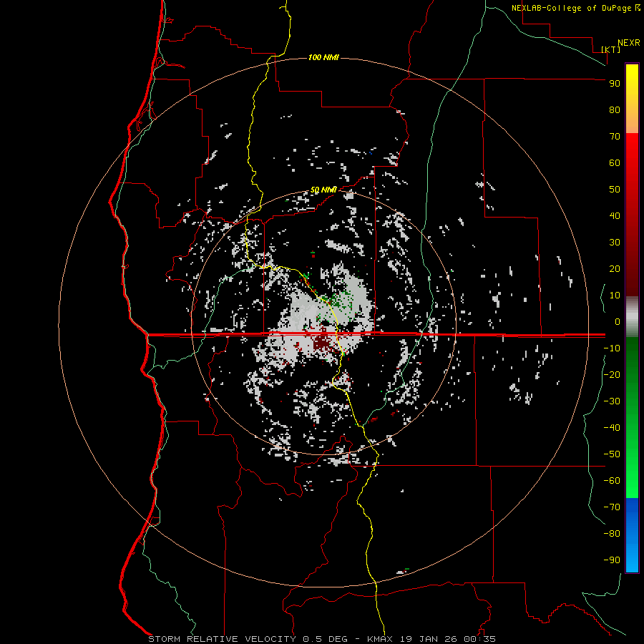
Task: Select the green band of the velocity scale
Action: tap(632, 417)
